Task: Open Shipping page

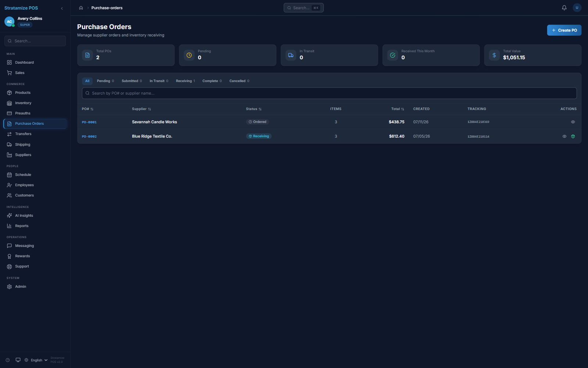Action: pyautogui.click(x=35, y=145)
